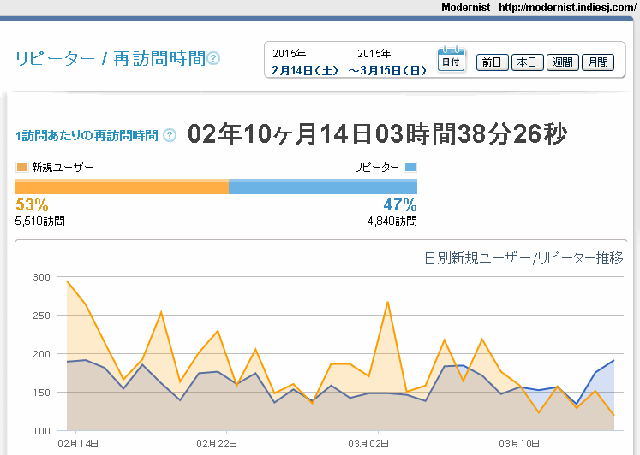Click the orange 新規ユーザー legend swatch
This screenshot has width=640, height=455.
21,167
